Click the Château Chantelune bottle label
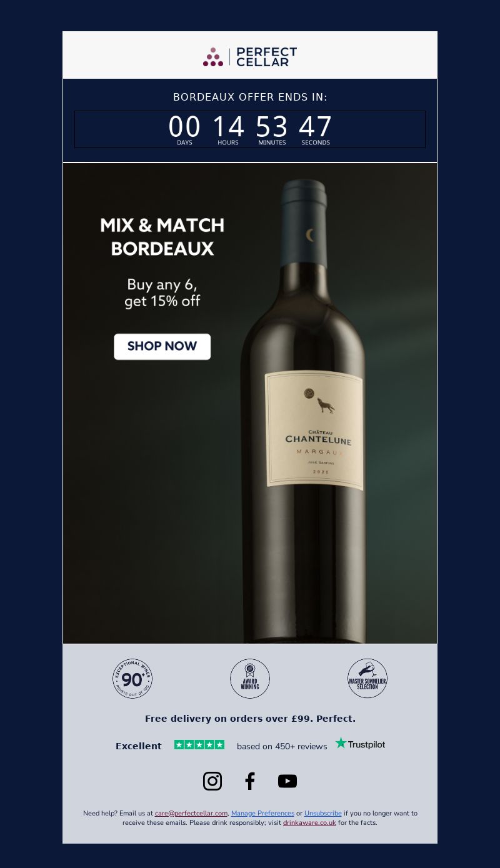Screen dimensions: 500x868 click(x=314, y=429)
